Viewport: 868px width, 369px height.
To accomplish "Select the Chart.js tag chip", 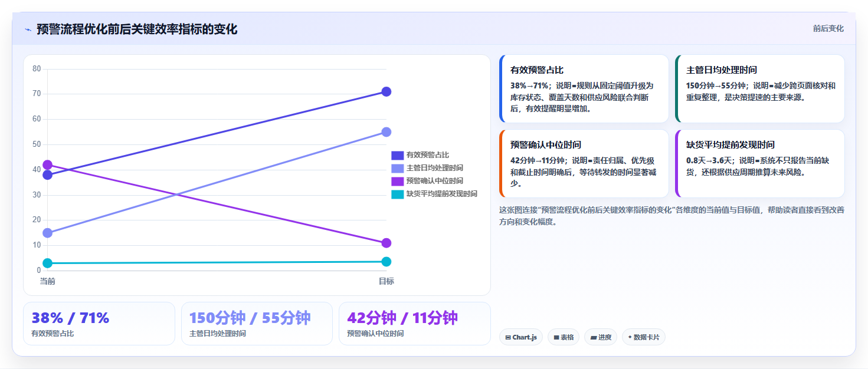I will (521, 337).
